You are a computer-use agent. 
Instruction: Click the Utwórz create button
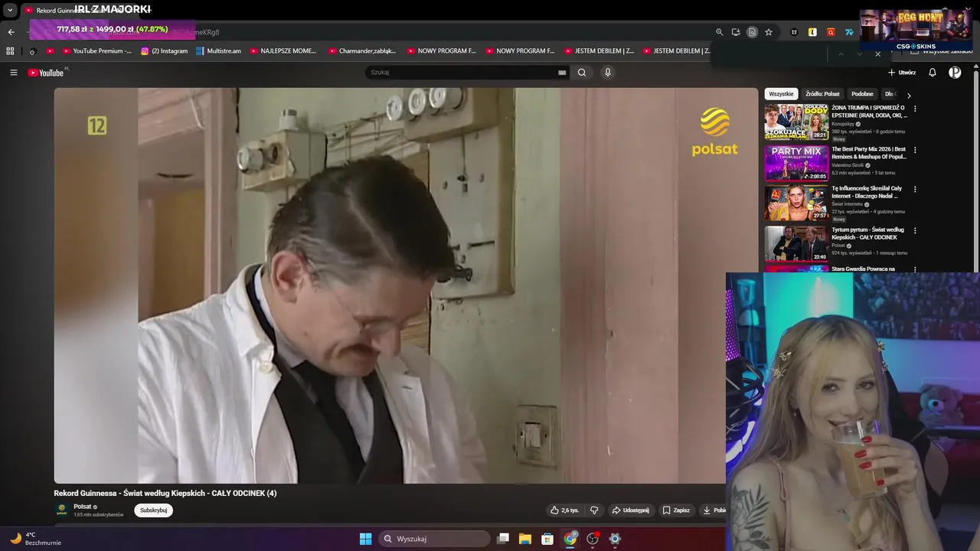pos(902,73)
